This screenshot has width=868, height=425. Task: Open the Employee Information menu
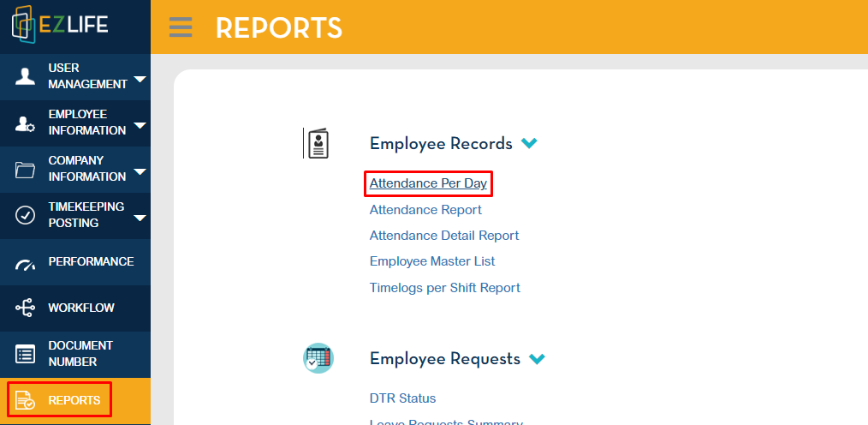tap(75, 123)
